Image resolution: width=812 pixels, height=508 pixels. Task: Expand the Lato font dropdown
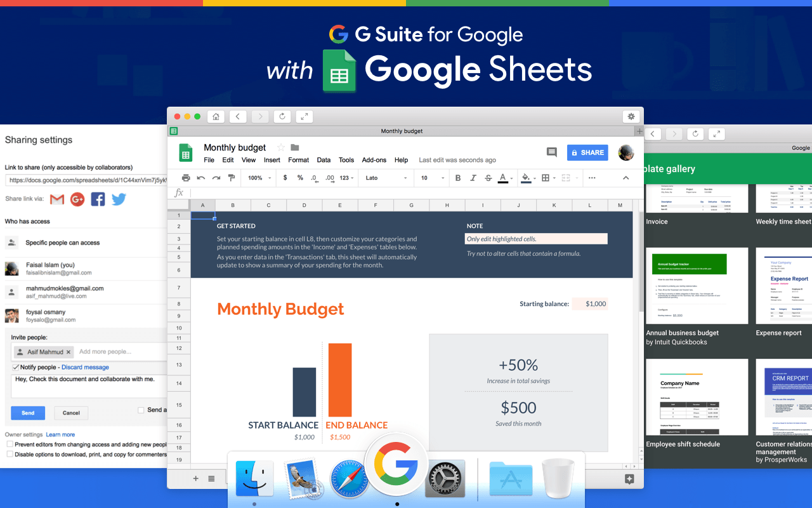(386, 178)
